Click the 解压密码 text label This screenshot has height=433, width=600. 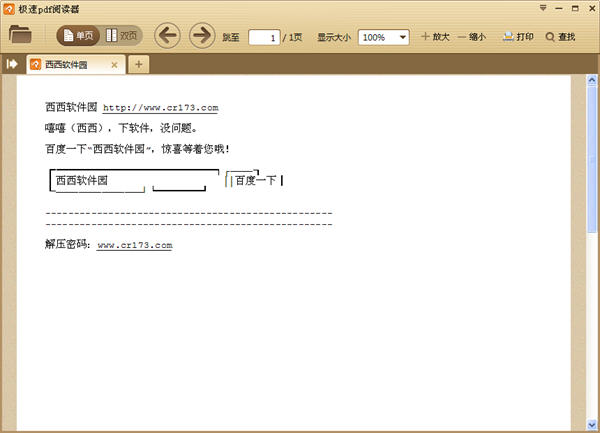point(66,244)
